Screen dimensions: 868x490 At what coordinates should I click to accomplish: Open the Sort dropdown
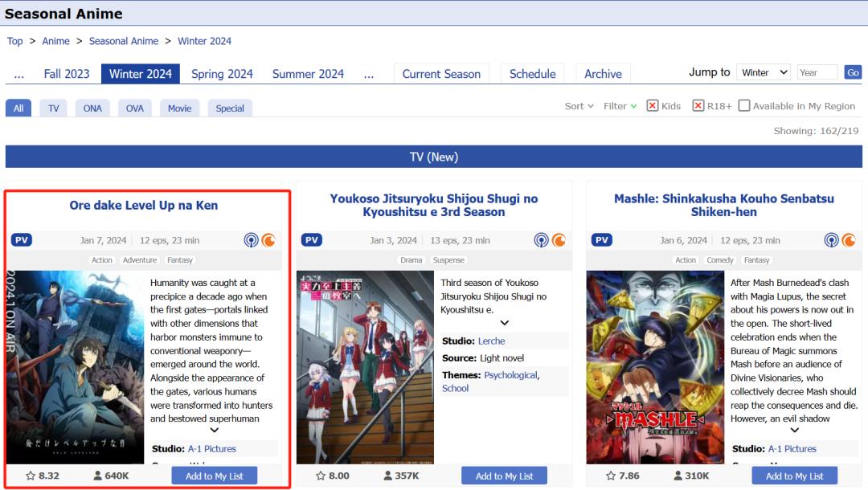point(579,106)
